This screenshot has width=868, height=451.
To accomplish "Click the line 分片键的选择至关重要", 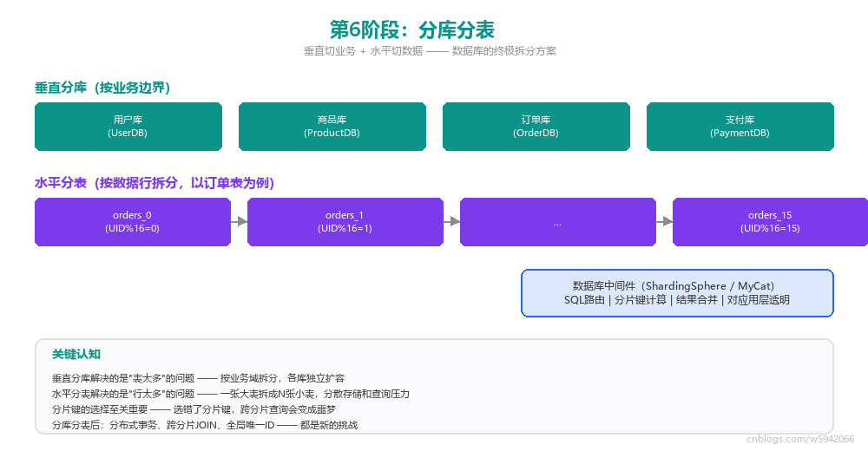I will tap(194, 409).
